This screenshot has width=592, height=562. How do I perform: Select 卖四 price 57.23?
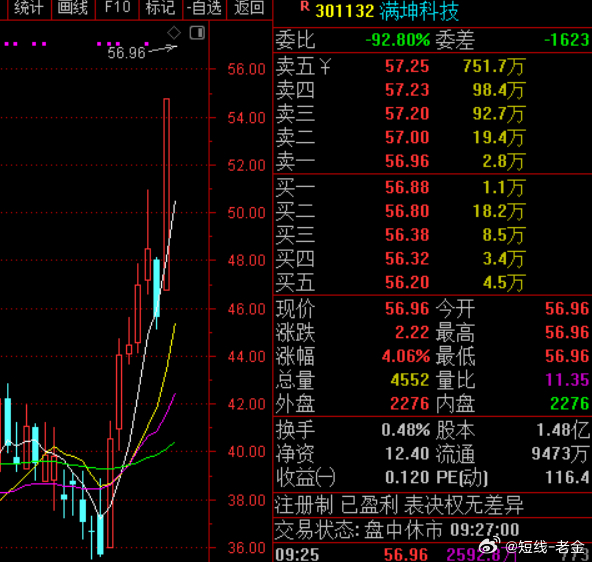point(407,90)
